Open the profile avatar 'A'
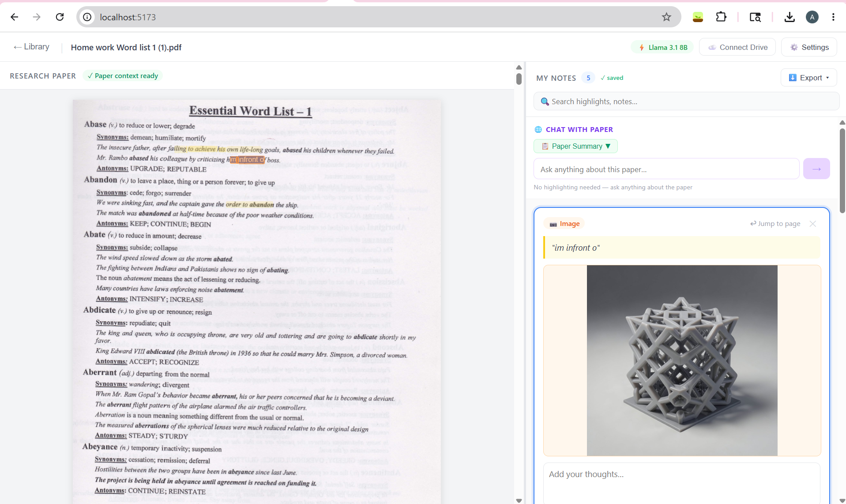The image size is (846, 504). click(812, 17)
